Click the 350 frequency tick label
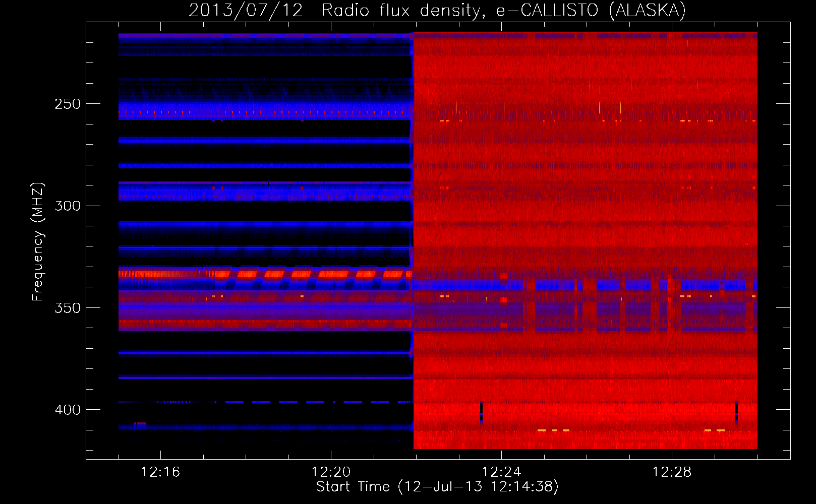The width and height of the screenshot is (816, 504). coord(68,307)
